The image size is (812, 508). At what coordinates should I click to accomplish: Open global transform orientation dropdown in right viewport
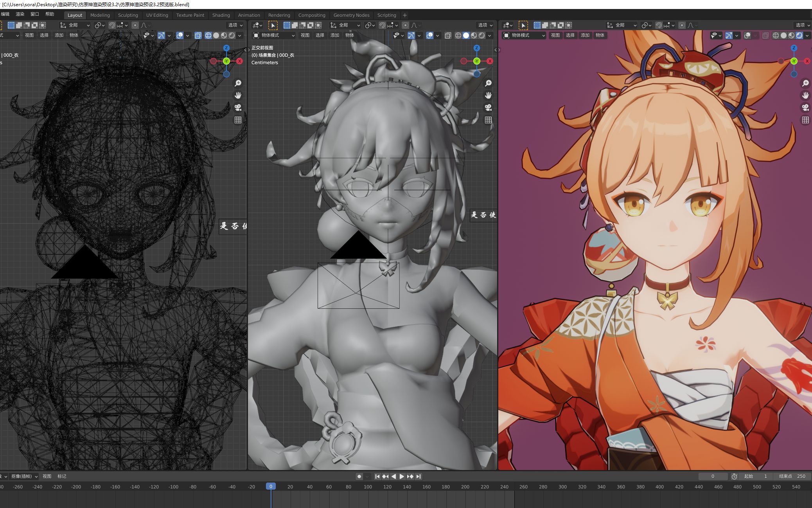[x=622, y=25]
